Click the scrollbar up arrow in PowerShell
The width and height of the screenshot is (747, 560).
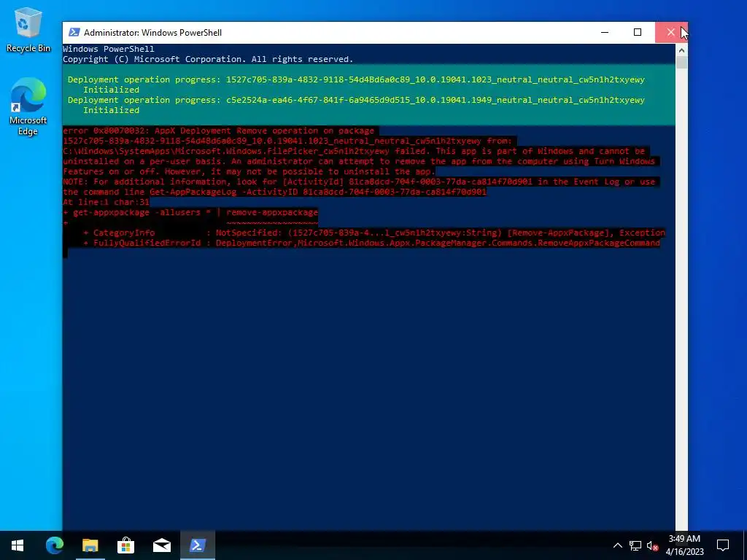click(x=682, y=50)
